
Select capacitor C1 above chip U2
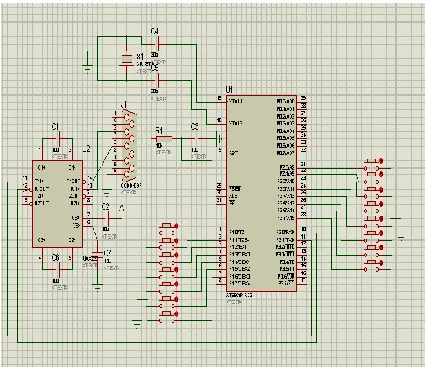[57, 138]
